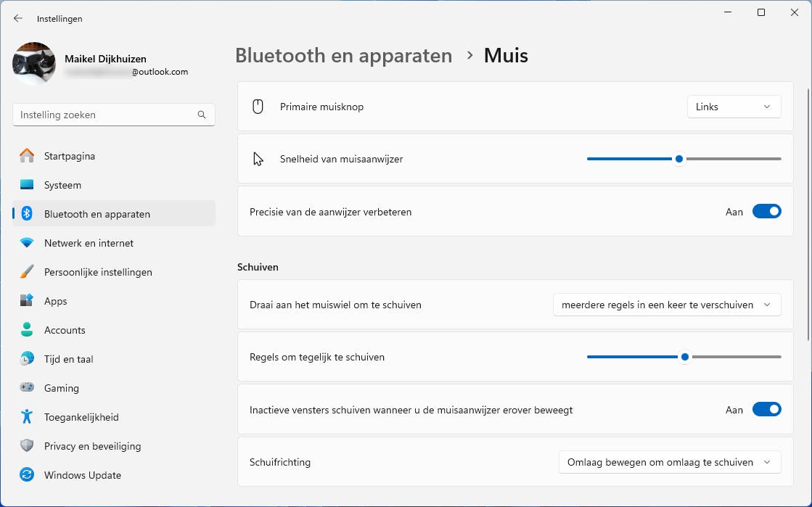Disable scrolling of inactive windows toggle
This screenshot has height=507, width=812.
tap(766, 410)
